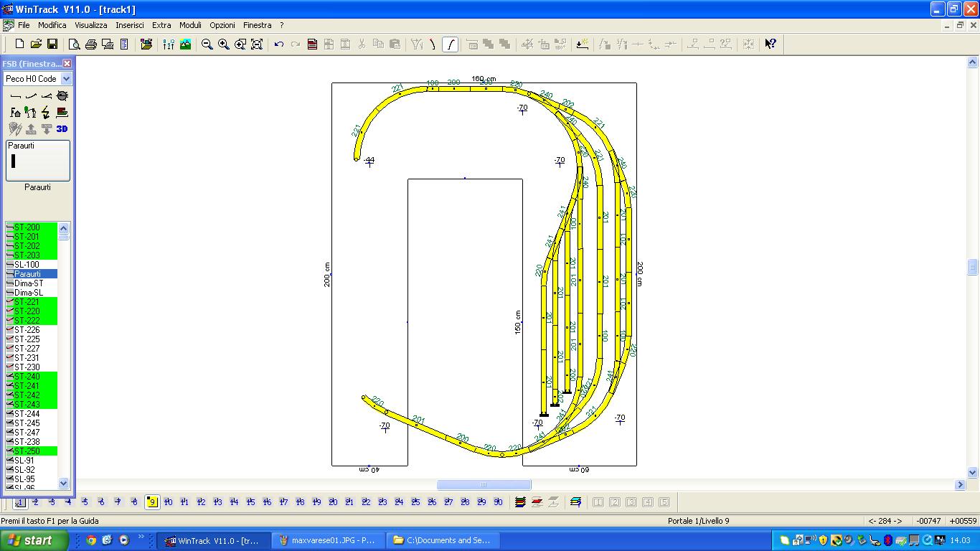The image size is (980, 551).
Task: Select ST-200 in the track list
Action: click(32, 227)
